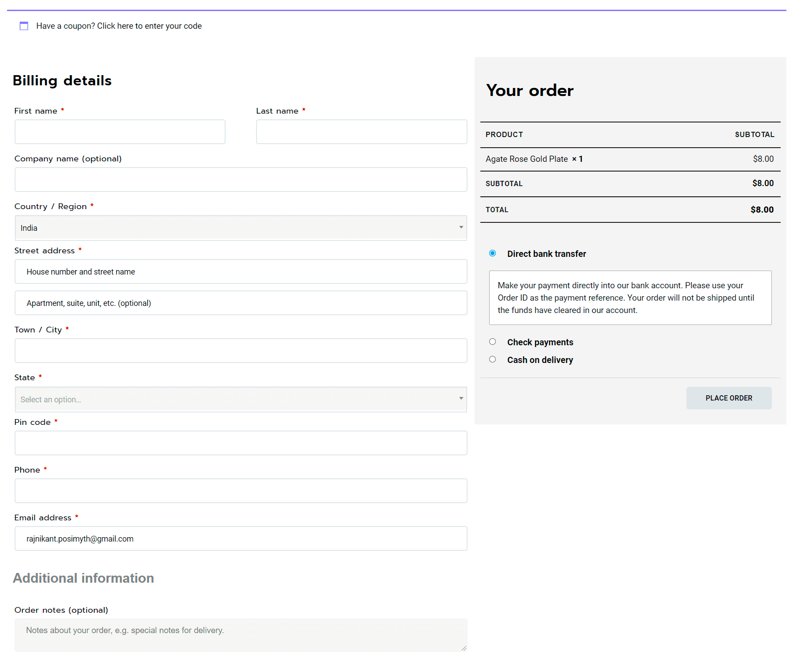Open the coupon code entry link

(119, 26)
